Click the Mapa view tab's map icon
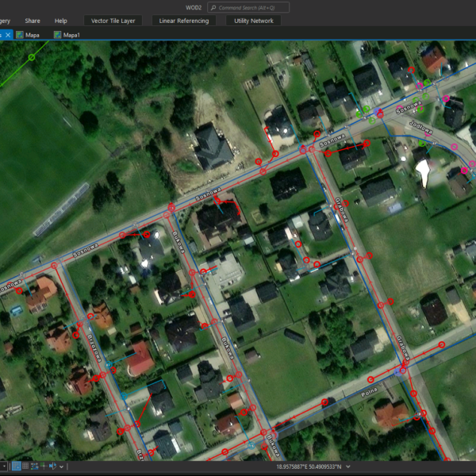Image resolution: width=476 pixels, height=476 pixels. tap(20, 35)
